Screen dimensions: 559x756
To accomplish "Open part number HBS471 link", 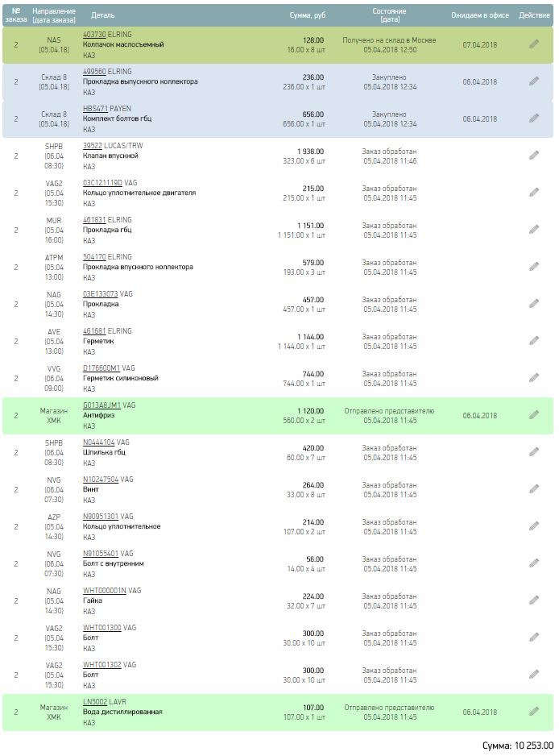I will [x=94, y=109].
